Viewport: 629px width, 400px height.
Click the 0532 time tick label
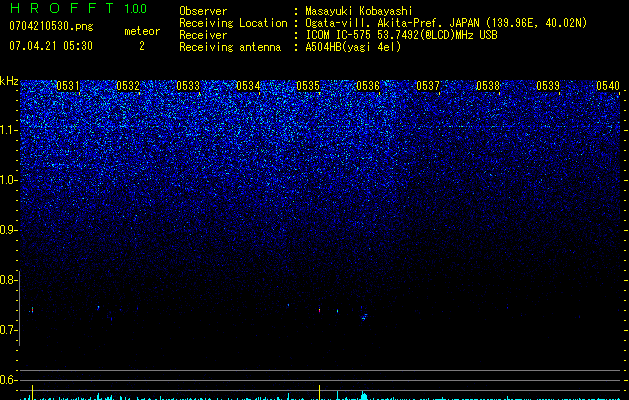coord(128,86)
